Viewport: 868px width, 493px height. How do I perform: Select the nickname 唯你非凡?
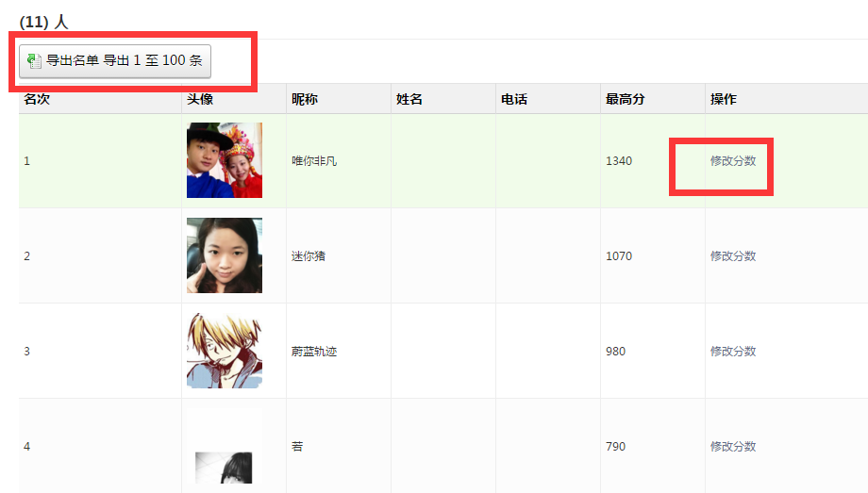(314, 161)
